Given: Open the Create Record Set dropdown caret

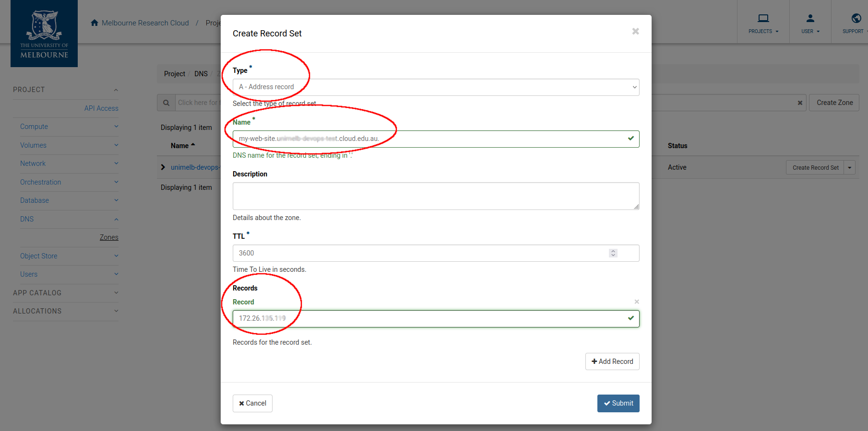Looking at the screenshot, I should click(850, 168).
